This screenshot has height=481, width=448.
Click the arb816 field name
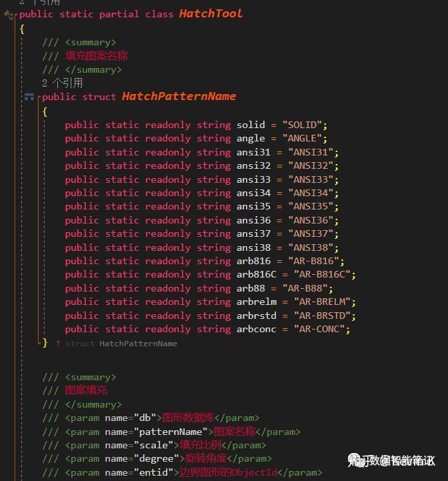point(253,261)
